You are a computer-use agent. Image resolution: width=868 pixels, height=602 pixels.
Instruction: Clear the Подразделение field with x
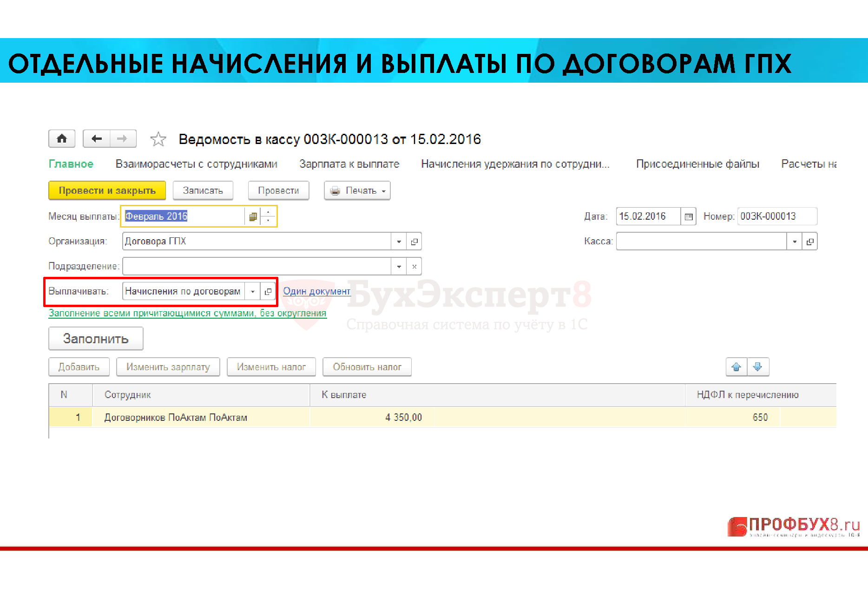[x=414, y=267]
